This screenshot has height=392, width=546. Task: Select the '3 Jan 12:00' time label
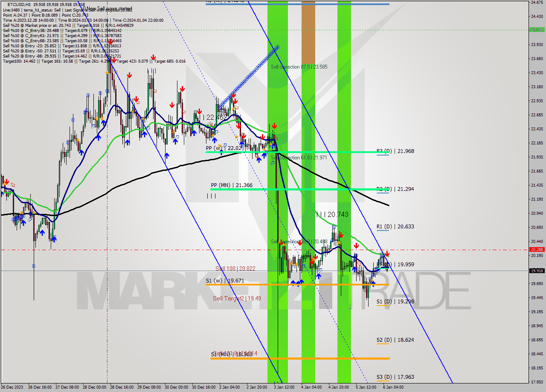point(284,387)
